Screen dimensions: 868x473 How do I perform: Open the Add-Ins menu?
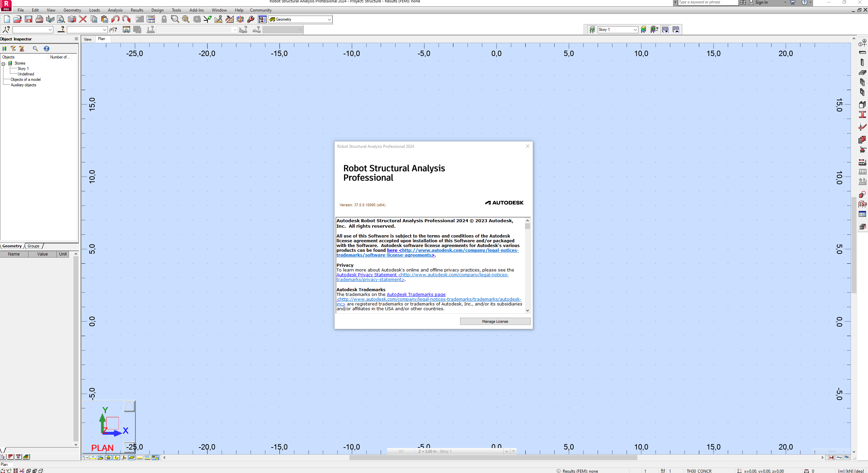coord(196,10)
